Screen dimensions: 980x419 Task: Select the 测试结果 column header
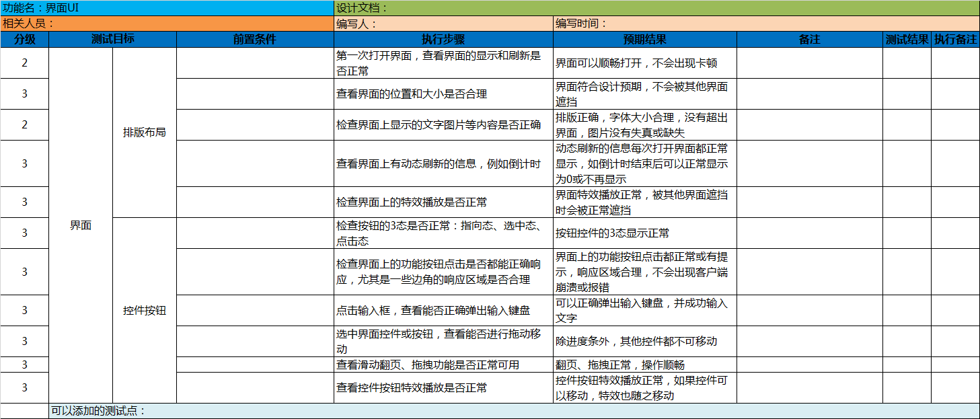click(x=907, y=39)
